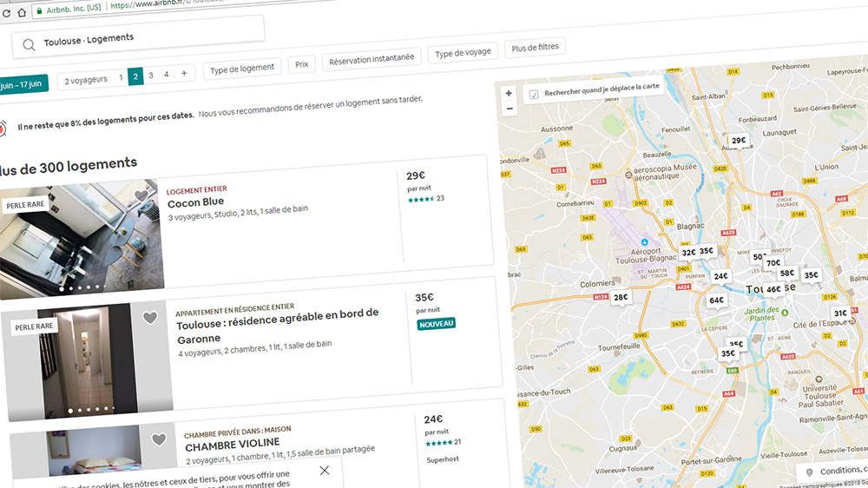The height and width of the screenshot is (488, 868).
Task: Zoom out on the map
Action: [x=510, y=109]
